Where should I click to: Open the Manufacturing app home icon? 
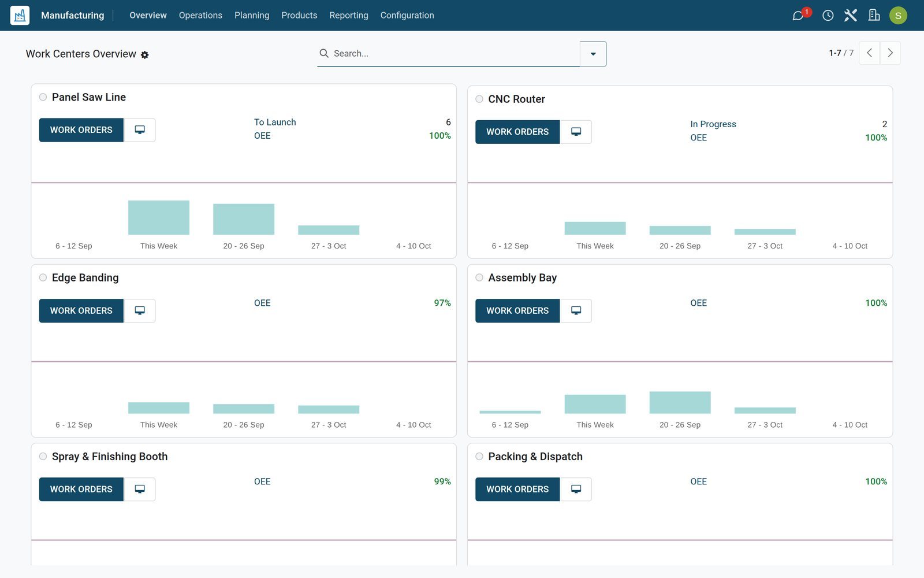(x=20, y=15)
